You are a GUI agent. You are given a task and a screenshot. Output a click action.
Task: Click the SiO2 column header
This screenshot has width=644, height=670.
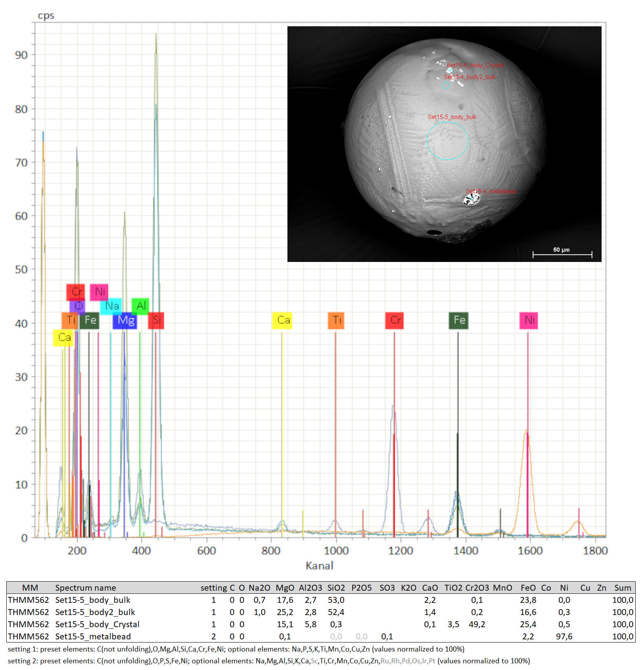pyautogui.click(x=336, y=588)
